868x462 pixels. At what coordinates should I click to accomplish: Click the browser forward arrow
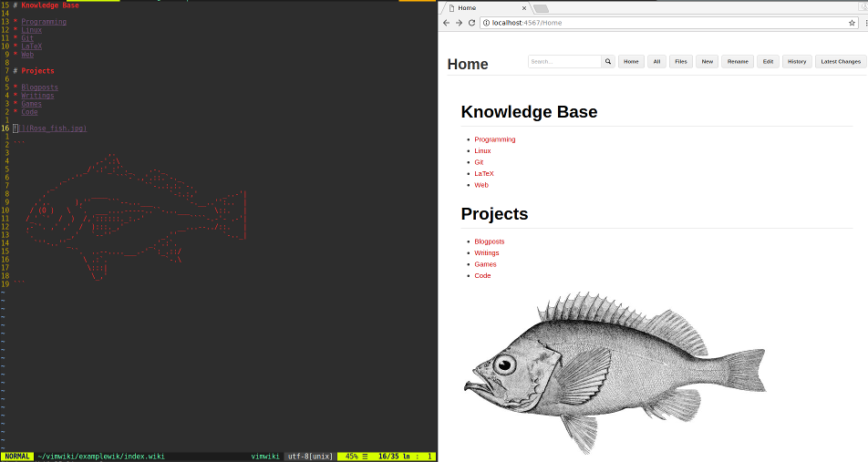coord(459,23)
